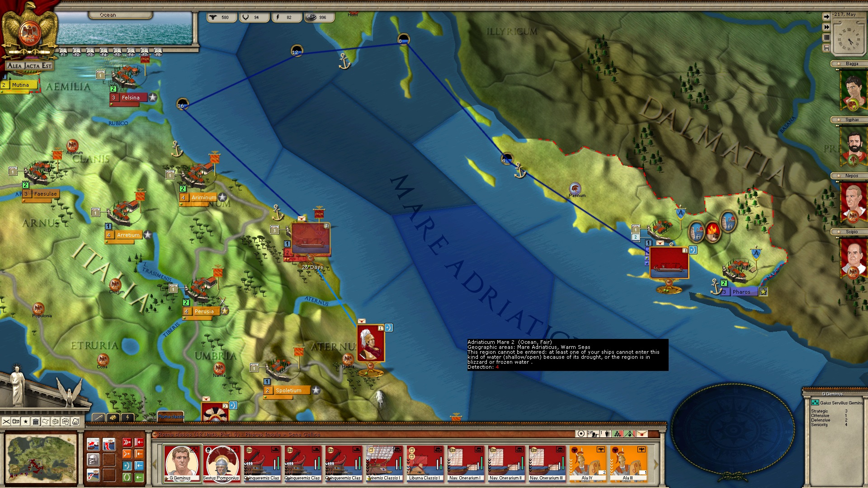Click the ship sortie order icon
868x488 pixels.
[x=93, y=444]
